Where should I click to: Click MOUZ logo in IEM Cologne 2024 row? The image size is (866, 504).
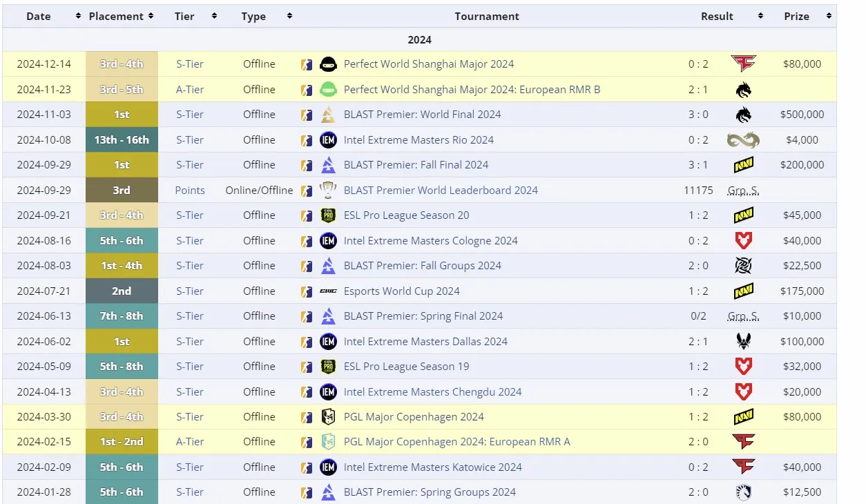coord(743,240)
